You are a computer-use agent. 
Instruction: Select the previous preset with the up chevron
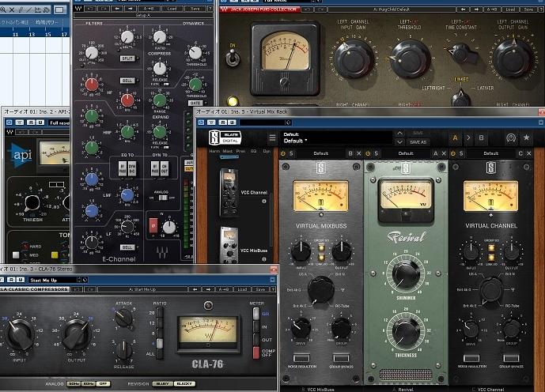click(399, 134)
